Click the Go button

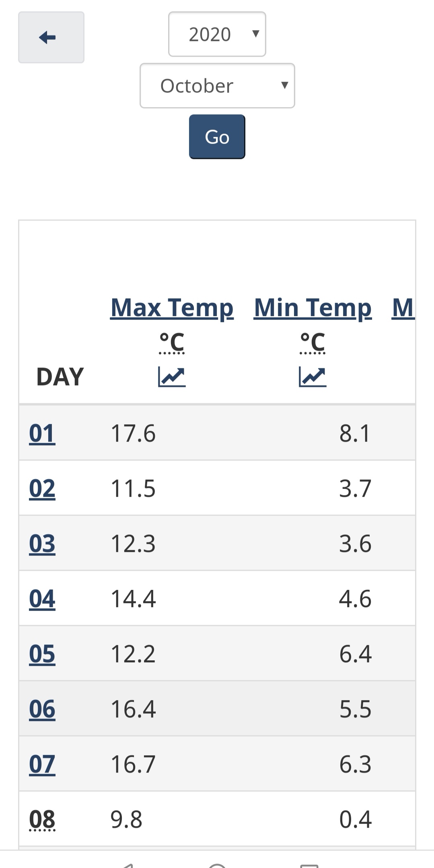217,137
